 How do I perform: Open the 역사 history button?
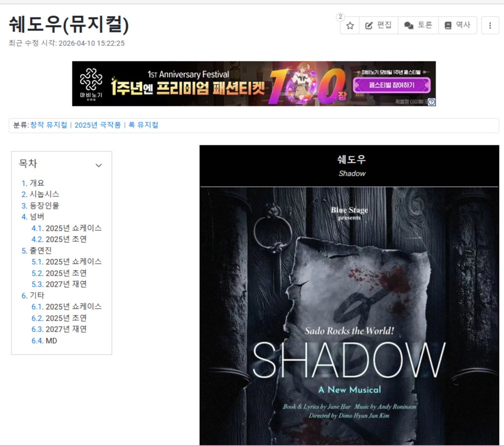458,25
